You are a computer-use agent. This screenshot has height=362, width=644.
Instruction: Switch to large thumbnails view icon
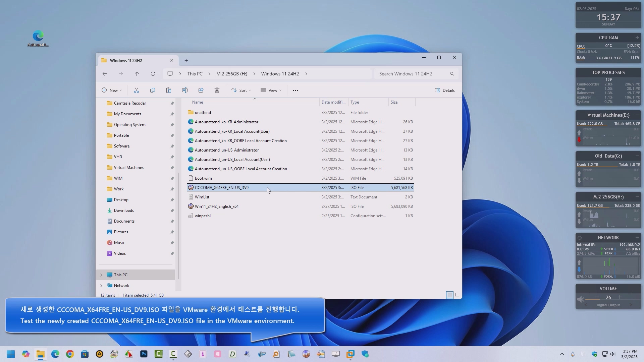[457, 295]
